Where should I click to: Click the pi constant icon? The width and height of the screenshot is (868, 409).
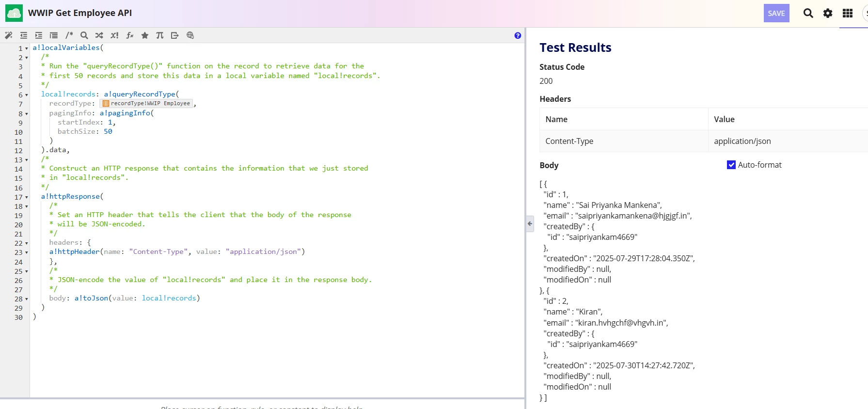point(160,35)
